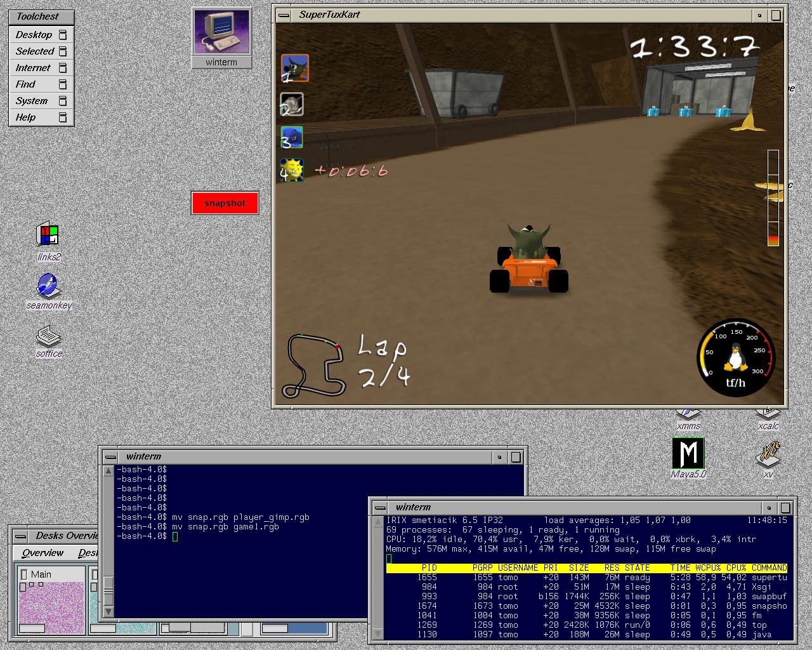Image resolution: width=812 pixels, height=650 pixels.
Task: Click the fourth-place racer portrait
Action: click(292, 170)
